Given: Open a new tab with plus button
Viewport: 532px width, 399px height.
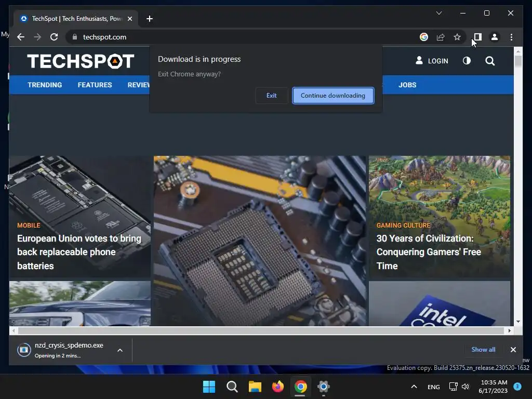Looking at the screenshot, I should [x=150, y=19].
